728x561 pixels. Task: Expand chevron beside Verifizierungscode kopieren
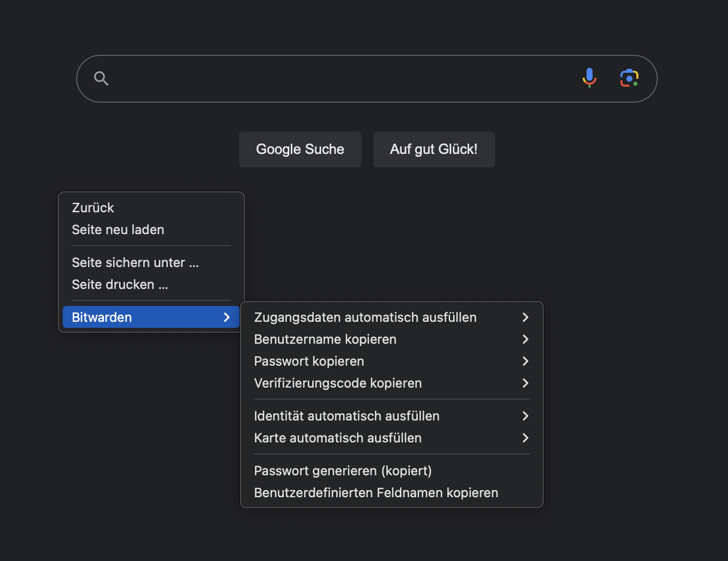tap(525, 383)
